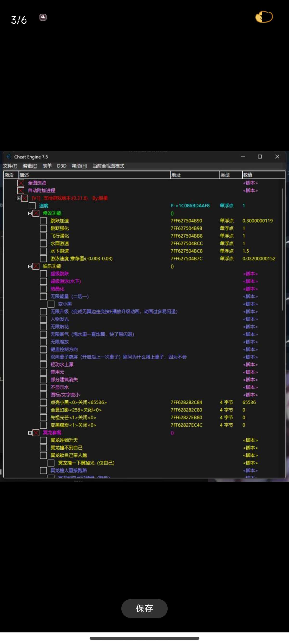Enable the 人物发光 checkbox
Screen dimensions: 289x644
tap(43, 319)
